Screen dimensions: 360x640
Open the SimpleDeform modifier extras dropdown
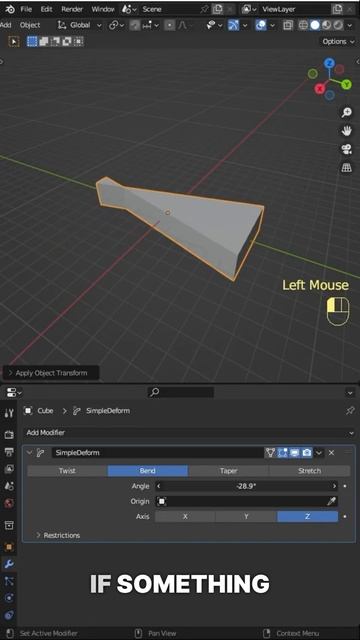coord(319,452)
